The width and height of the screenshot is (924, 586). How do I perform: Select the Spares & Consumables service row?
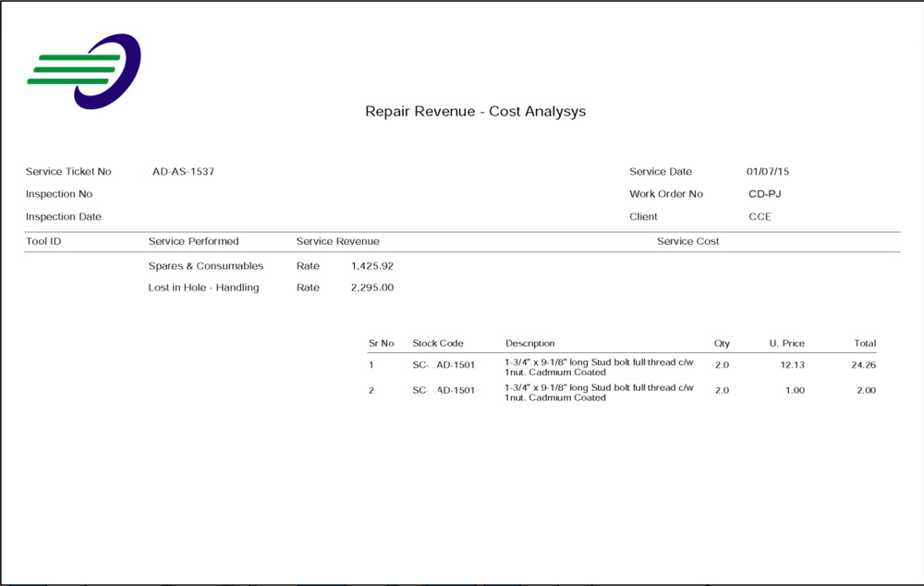click(205, 266)
